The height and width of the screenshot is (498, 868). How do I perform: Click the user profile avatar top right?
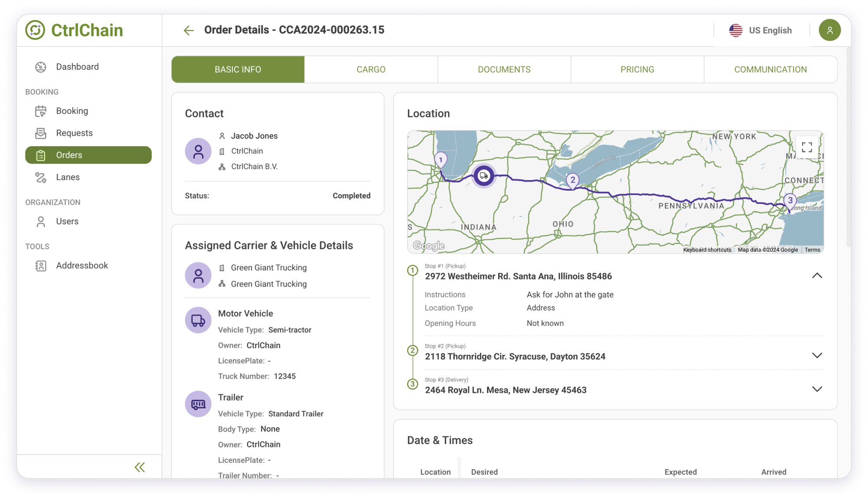tap(829, 30)
